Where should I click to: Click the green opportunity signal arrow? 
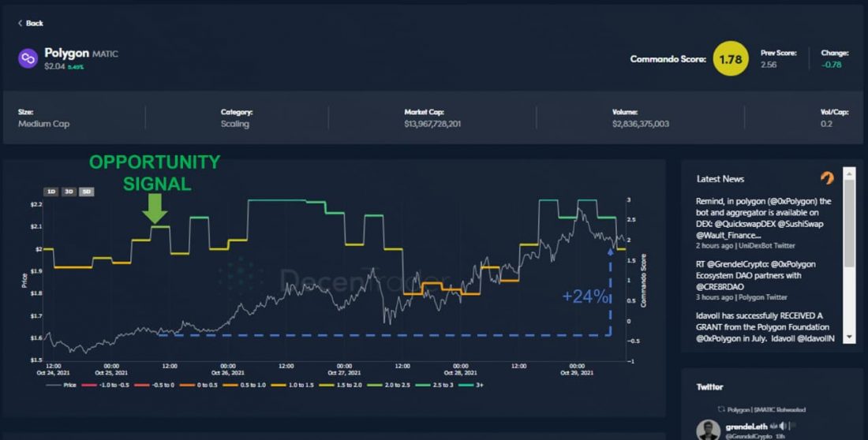[155, 209]
